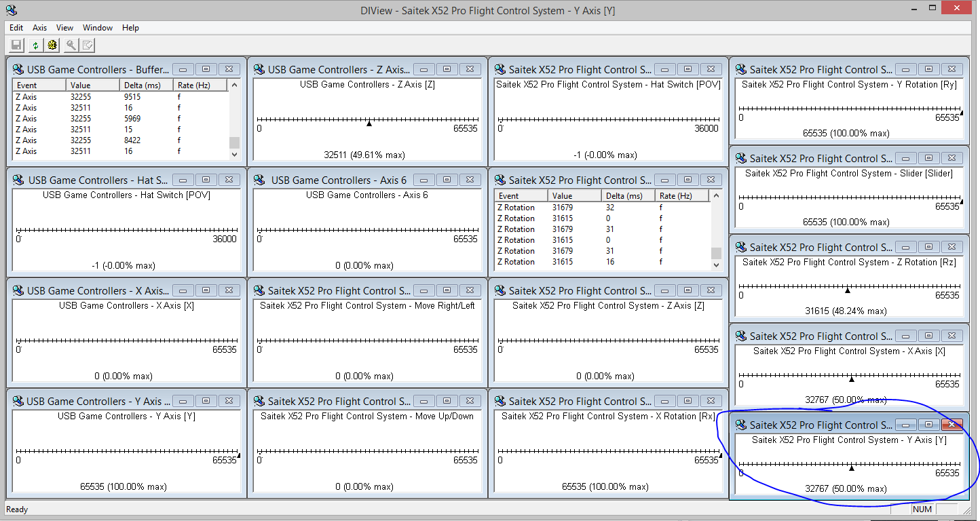This screenshot has width=980, height=521.
Task: Click the icon of USB Game Controllers - Z Axis window
Action: pos(259,69)
